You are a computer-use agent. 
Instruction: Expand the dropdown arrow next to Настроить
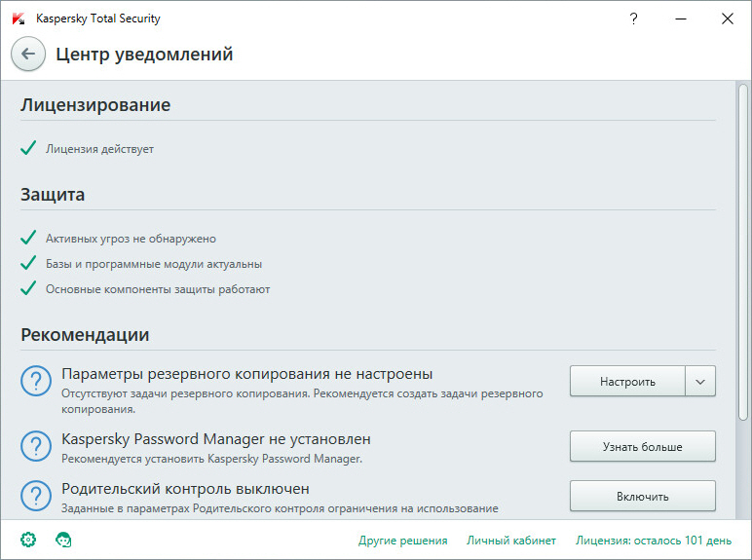700,382
